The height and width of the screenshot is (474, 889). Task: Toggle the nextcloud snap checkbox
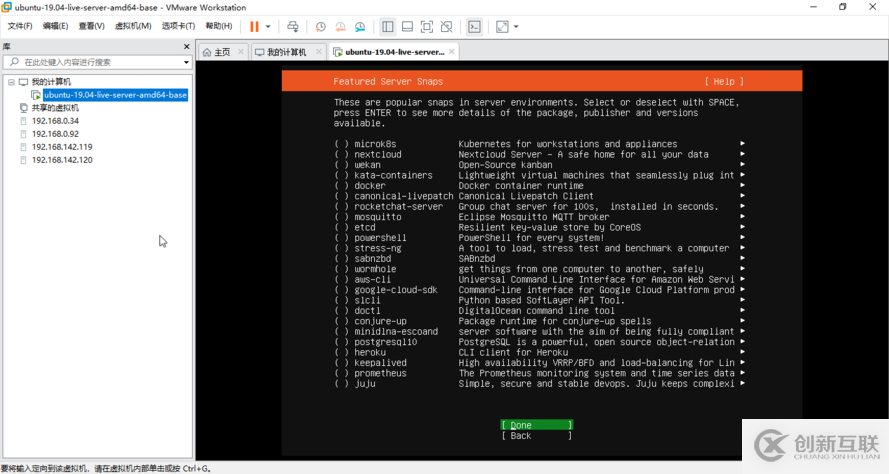[342, 154]
